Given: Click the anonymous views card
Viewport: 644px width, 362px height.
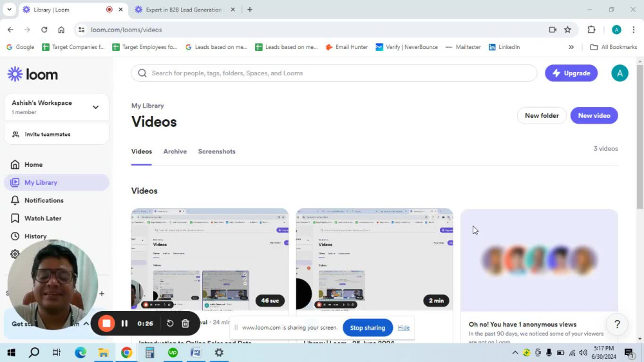Looking at the screenshot, I should [x=539, y=275].
